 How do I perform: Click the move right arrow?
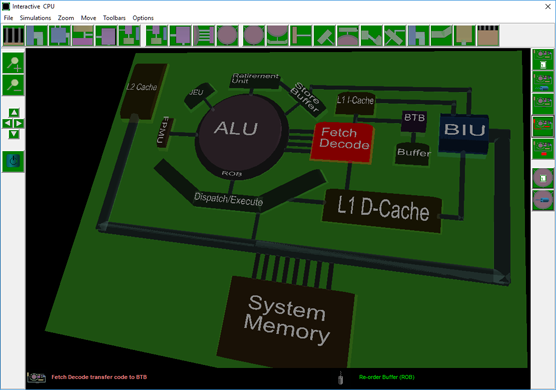[x=20, y=123]
